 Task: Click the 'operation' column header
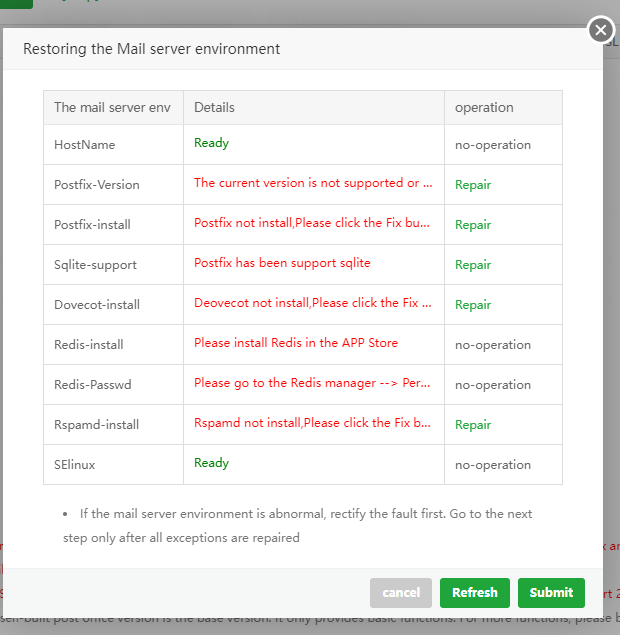coord(484,107)
